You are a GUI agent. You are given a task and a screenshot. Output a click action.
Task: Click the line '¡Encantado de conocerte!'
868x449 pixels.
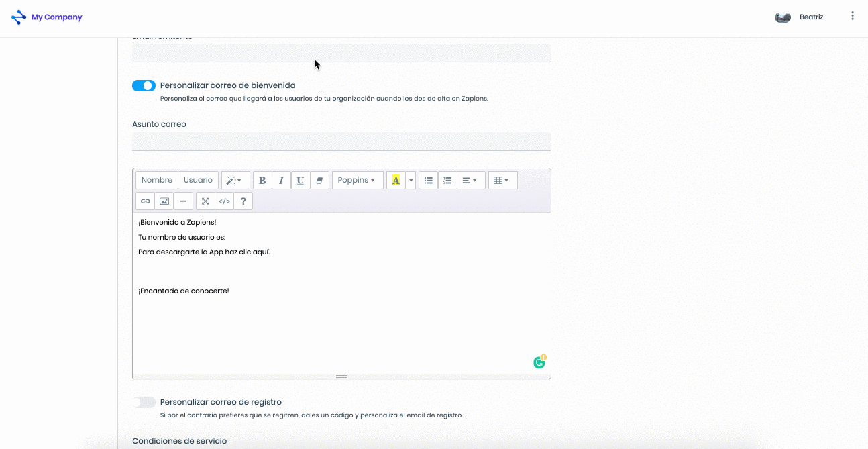184,291
